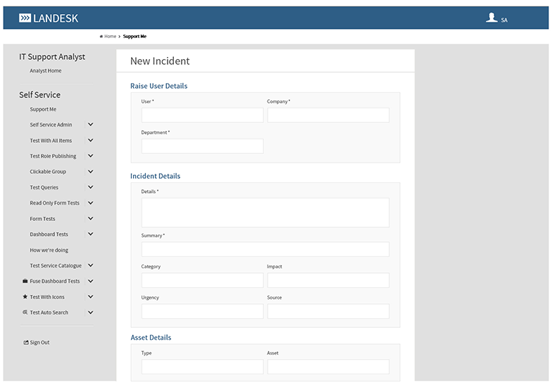This screenshot has height=392, width=552.
Task: Click the star icon beside Test With Icons
Action: [x=25, y=297]
